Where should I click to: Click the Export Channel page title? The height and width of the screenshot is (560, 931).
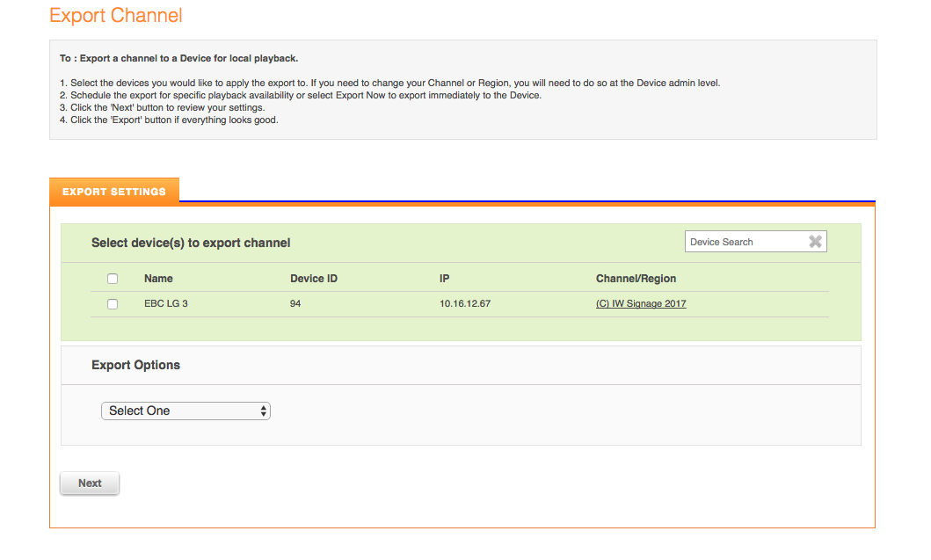[x=116, y=16]
